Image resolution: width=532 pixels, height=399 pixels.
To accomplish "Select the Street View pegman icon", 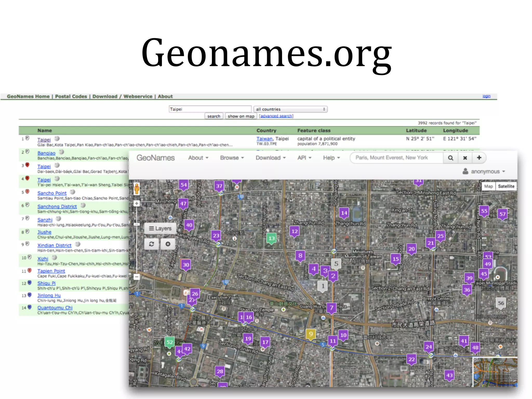I will point(137,188).
